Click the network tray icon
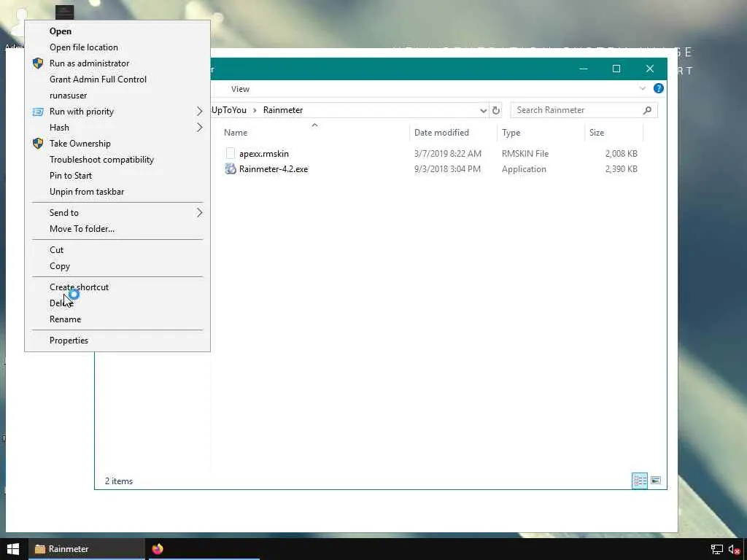The image size is (747, 560). pos(716,550)
